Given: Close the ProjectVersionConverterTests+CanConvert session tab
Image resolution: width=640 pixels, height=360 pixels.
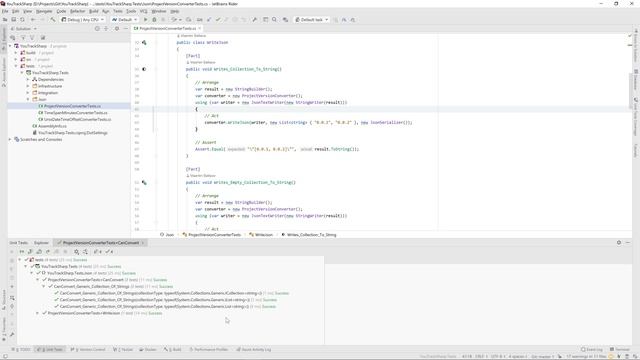Looking at the screenshot, I should tap(143, 243).
